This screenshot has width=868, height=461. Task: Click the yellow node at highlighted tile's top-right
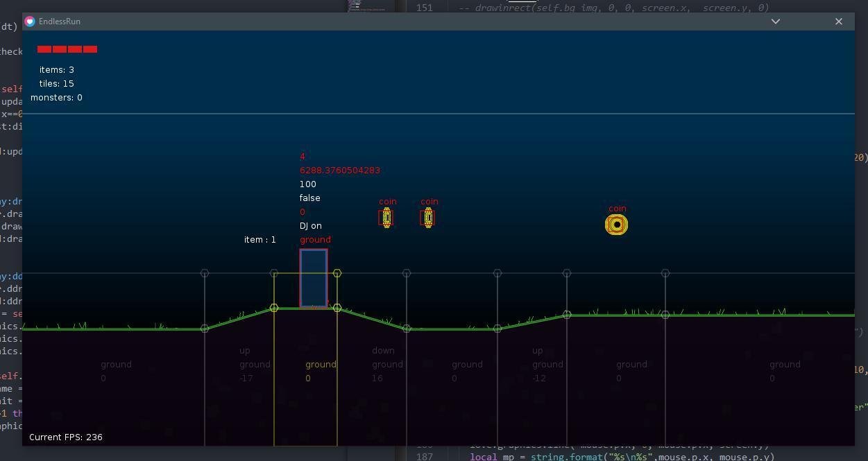pos(337,274)
